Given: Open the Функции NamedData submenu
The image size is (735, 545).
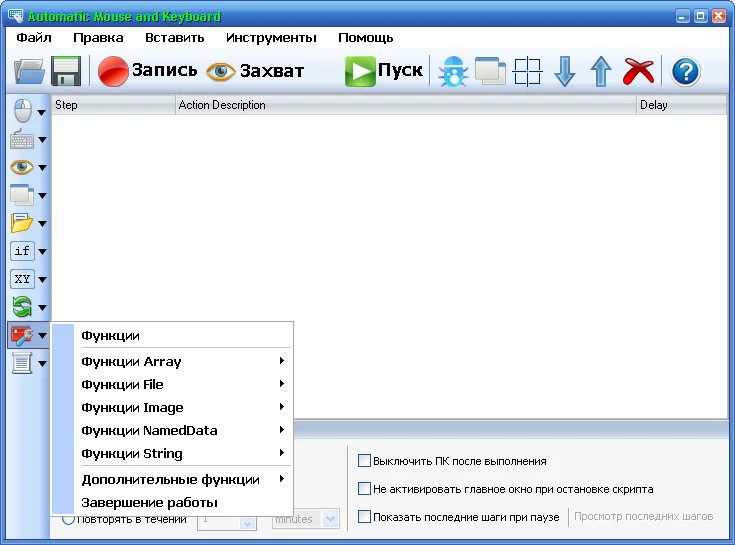Looking at the screenshot, I should [172, 430].
